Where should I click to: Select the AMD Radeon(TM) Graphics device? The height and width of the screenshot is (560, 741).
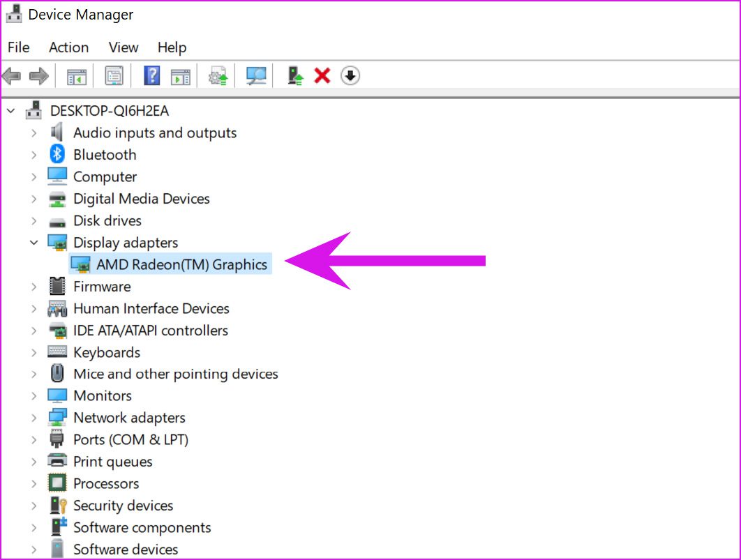170,264
